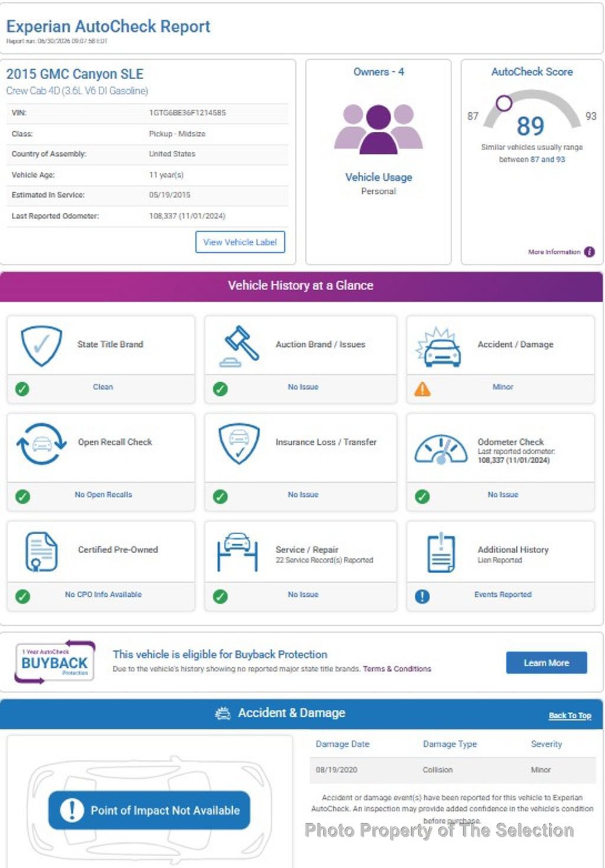Click the green check under Odometer Check
The height and width of the screenshot is (868, 605).
(422, 496)
